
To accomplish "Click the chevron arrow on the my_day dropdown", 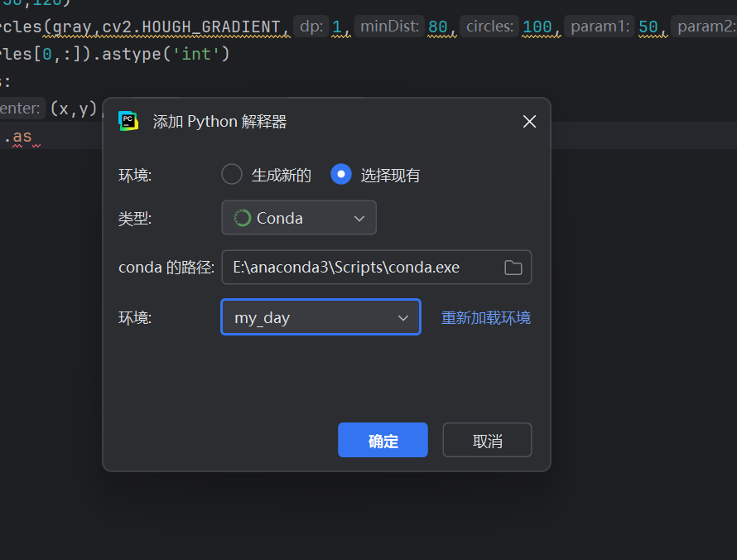I will click(x=403, y=317).
